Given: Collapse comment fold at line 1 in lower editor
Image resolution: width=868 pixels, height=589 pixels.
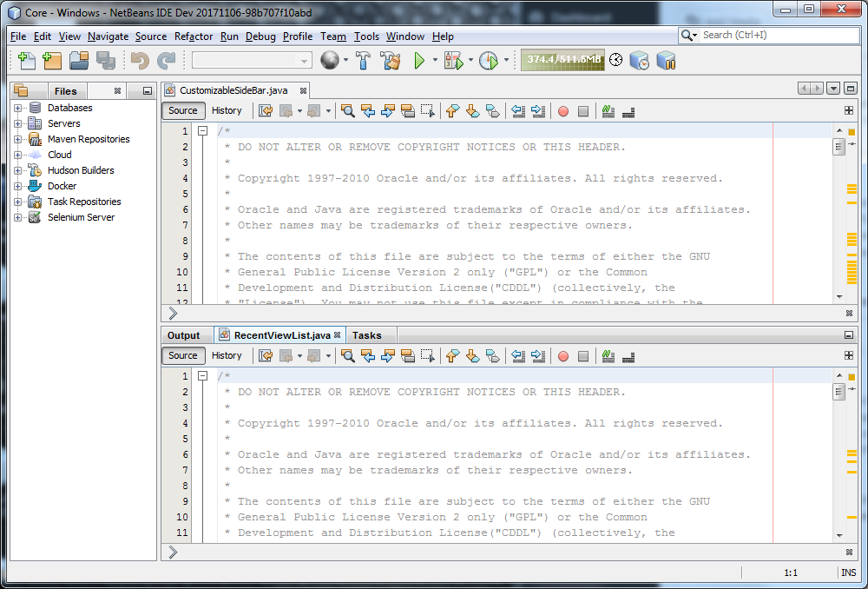Looking at the screenshot, I should click(202, 375).
